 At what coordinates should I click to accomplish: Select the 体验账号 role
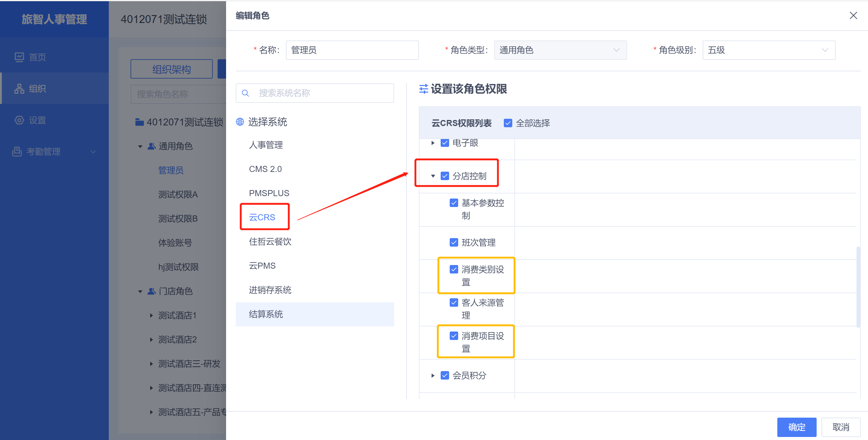pos(175,243)
